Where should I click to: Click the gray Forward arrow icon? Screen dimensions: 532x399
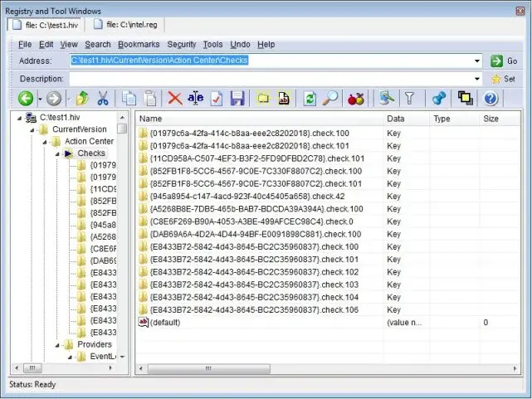54,99
